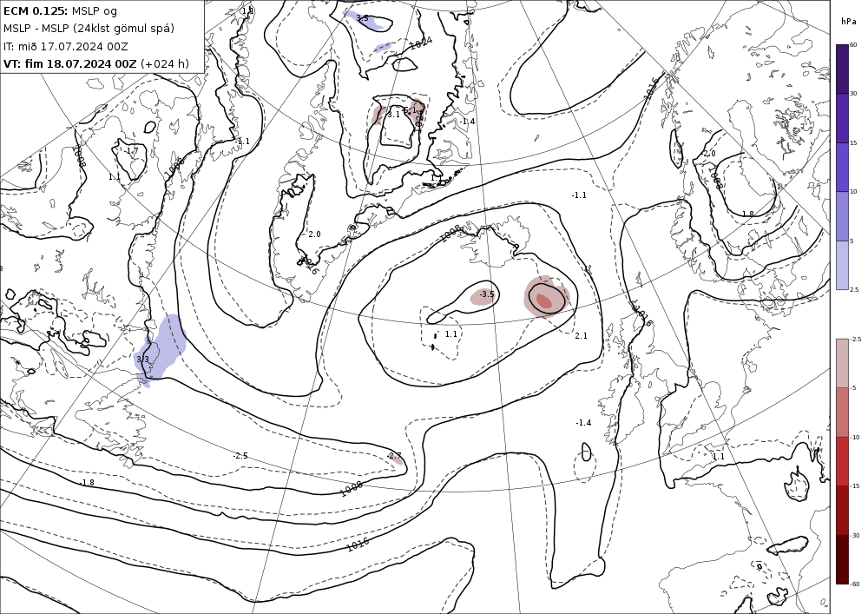
Task: Click the '3.1' value over Greenland
Action: tap(393, 115)
